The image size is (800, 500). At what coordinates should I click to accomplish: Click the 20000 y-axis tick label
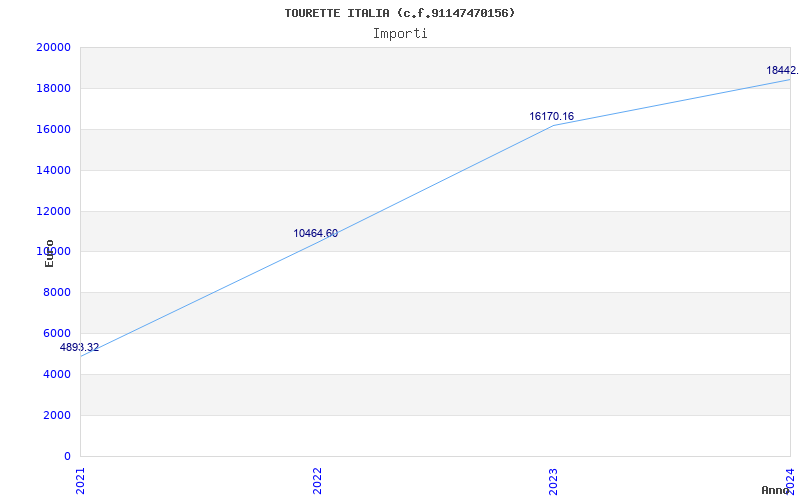(52, 48)
